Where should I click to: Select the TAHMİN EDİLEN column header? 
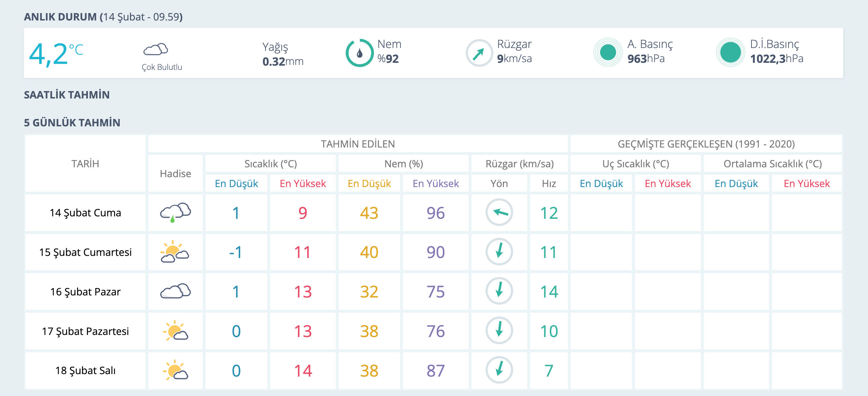point(357,144)
